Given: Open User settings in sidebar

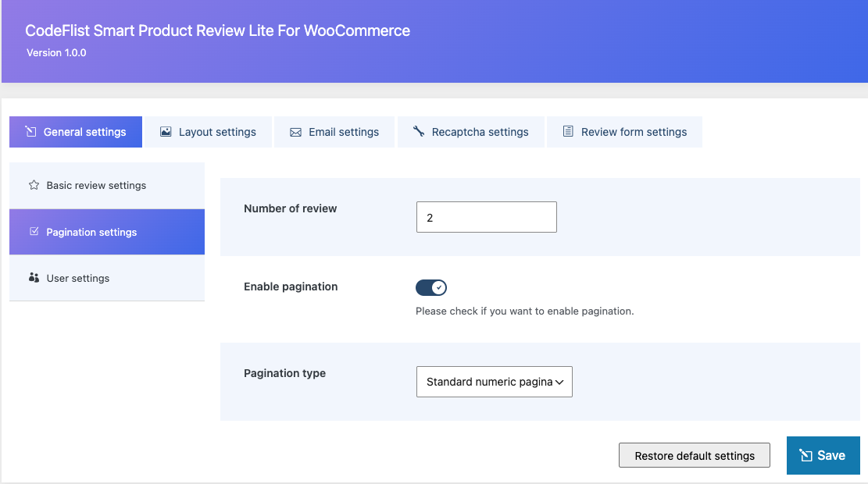Looking at the screenshot, I should (x=107, y=278).
